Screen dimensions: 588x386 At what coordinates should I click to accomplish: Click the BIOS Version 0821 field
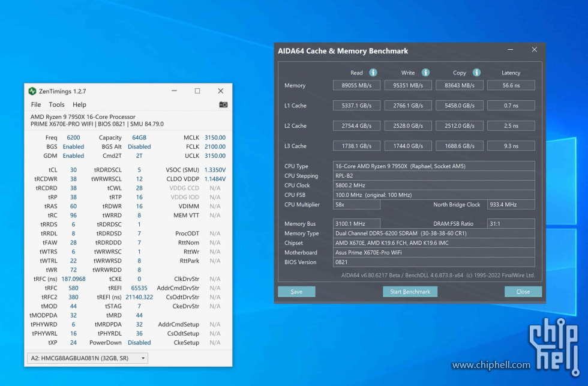(434, 262)
